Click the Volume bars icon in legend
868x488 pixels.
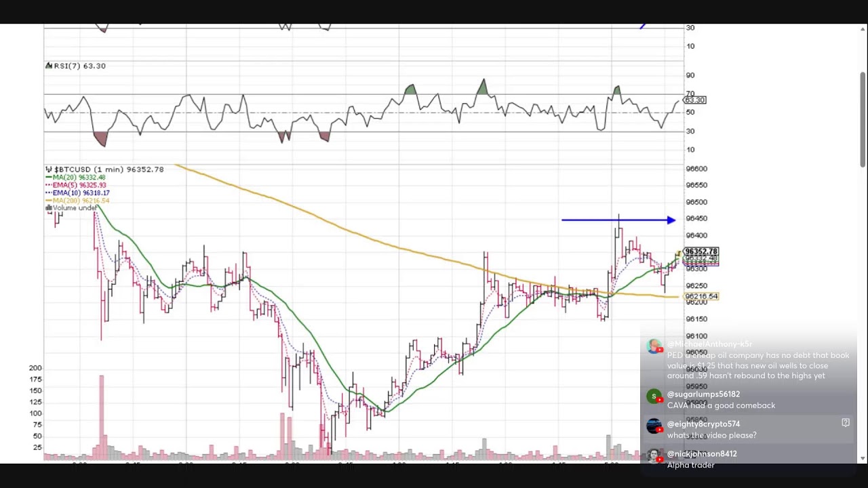click(49, 208)
